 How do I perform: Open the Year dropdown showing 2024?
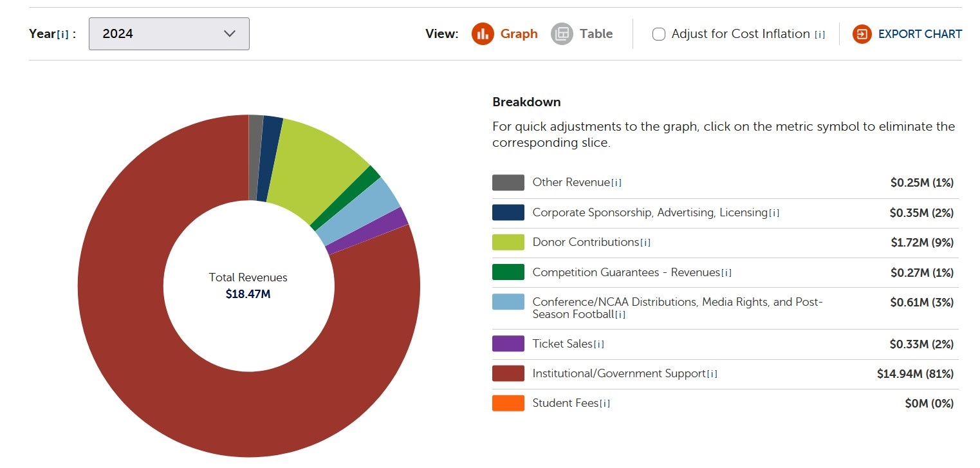(x=169, y=33)
